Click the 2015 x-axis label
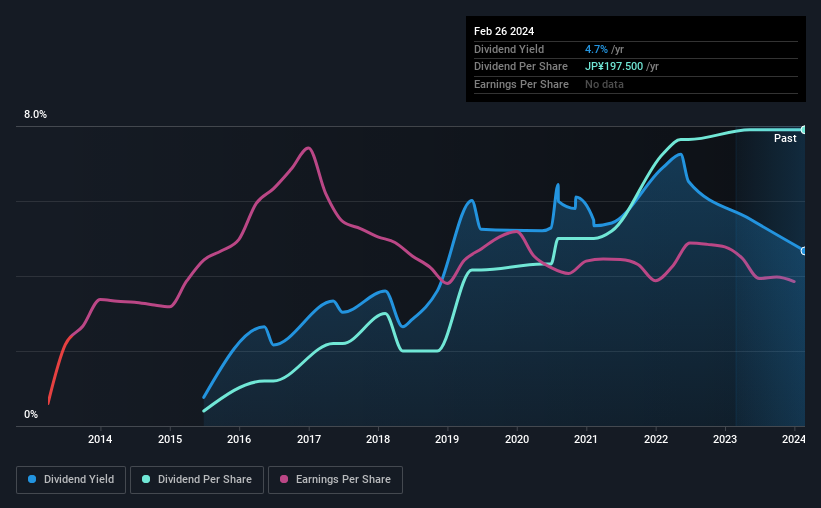The image size is (821, 508). point(170,439)
